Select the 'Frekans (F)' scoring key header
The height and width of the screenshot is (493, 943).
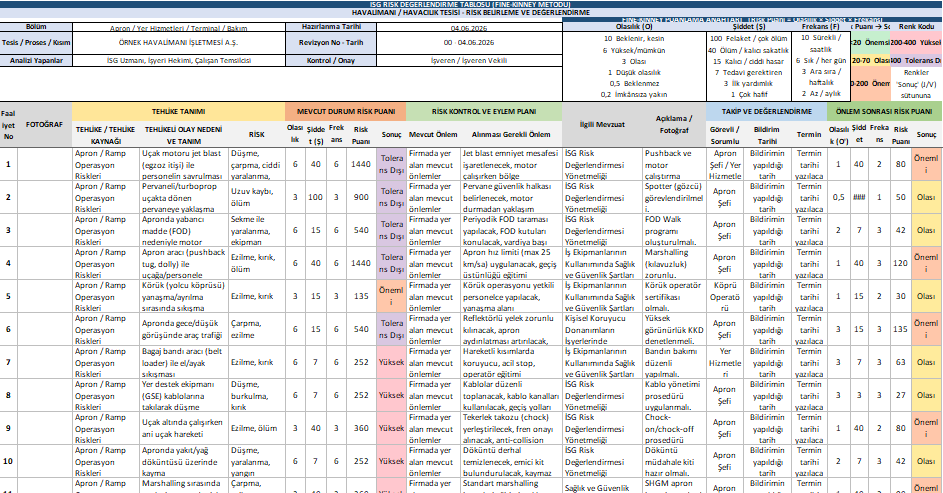(x=821, y=27)
